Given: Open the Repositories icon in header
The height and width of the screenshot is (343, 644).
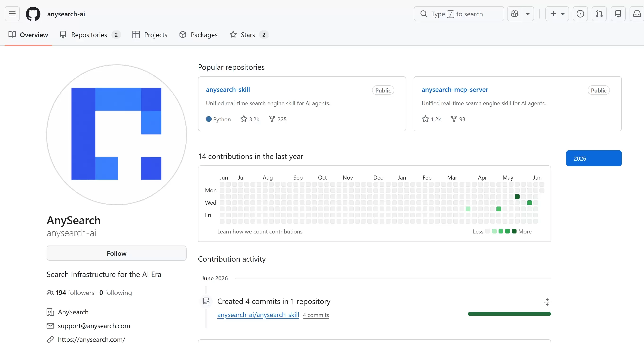Looking at the screenshot, I should 618,14.
